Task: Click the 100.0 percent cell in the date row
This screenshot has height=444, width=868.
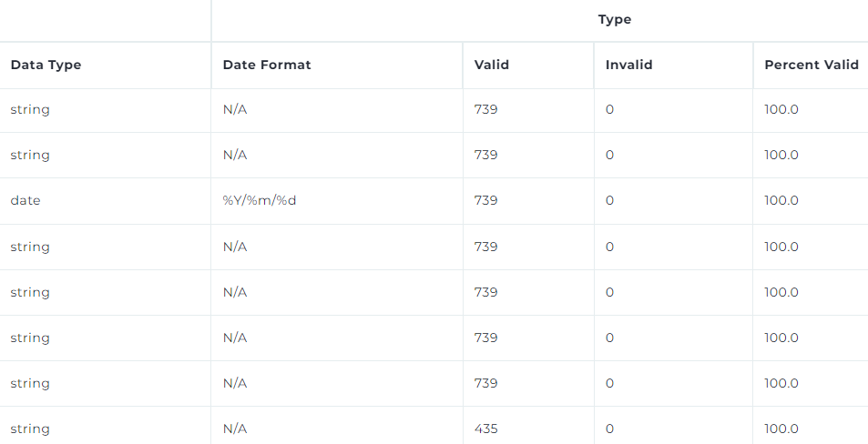Action: (781, 200)
